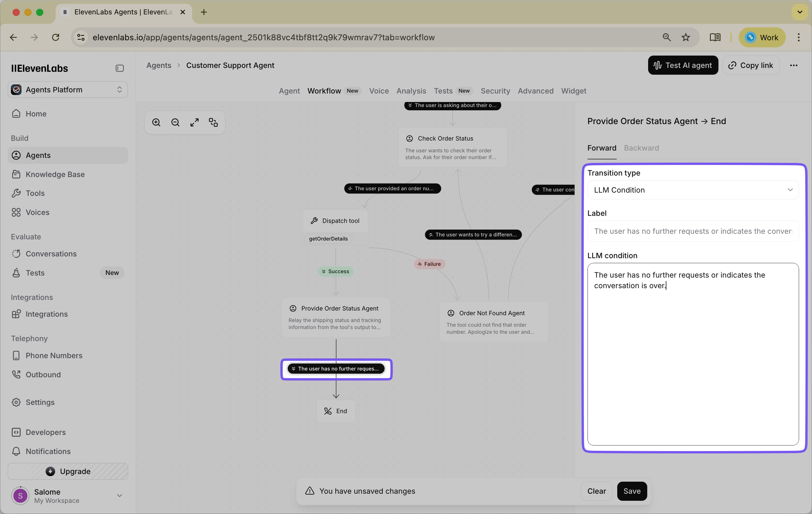
Task: Toggle the sidebar collapse control
Action: (x=119, y=68)
